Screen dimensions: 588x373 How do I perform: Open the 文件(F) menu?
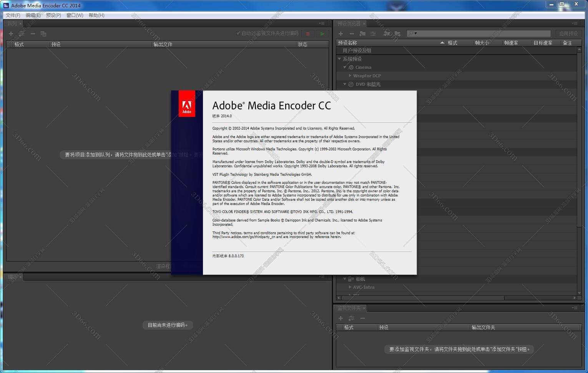13,15
